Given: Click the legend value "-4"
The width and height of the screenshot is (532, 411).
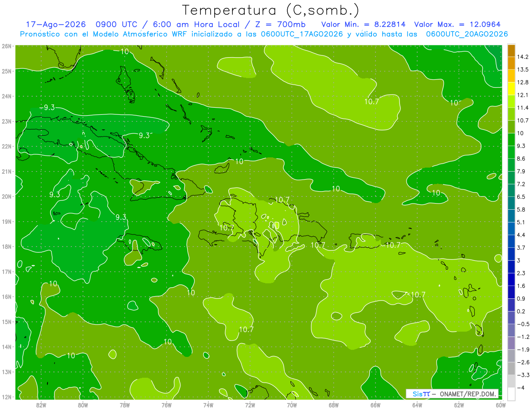Looking at the screenshot, I should click(x=521, y=388).
